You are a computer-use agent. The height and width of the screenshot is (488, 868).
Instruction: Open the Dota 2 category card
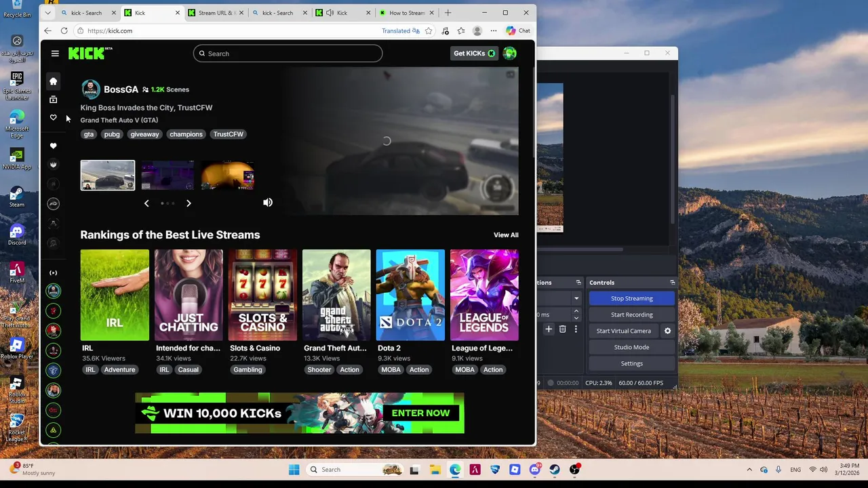pyautogui.click(x=410, y=295)
